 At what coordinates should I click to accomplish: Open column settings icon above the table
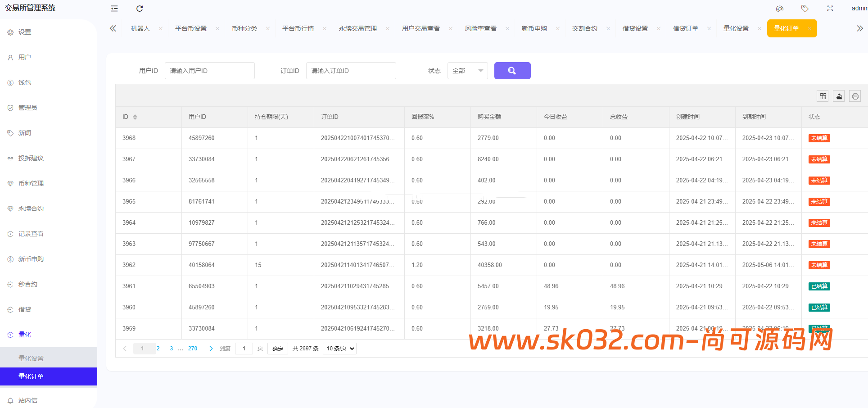pos(823,95)
